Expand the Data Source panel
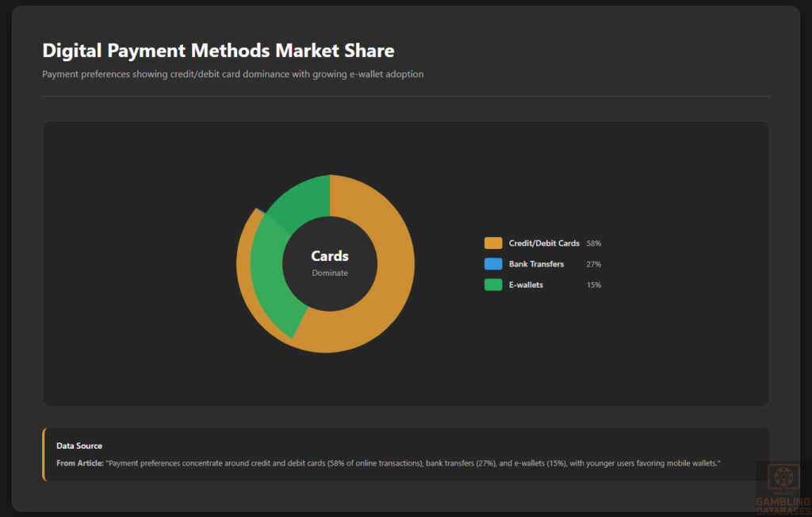Screen dimensions: 812x517 [79, 446]
